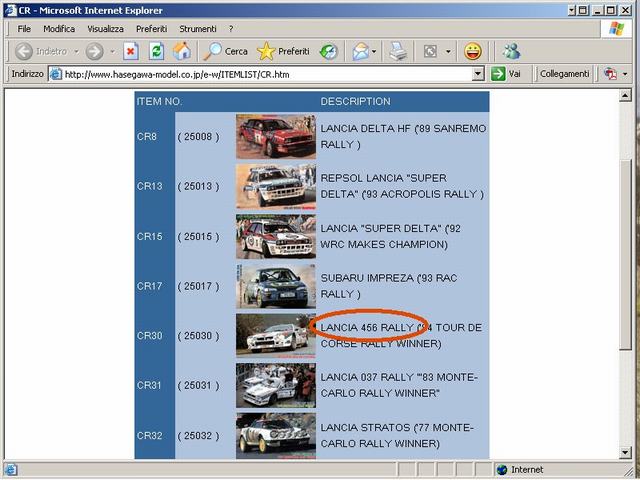Click the CR15 Super Delta car thumbnail

276,236
